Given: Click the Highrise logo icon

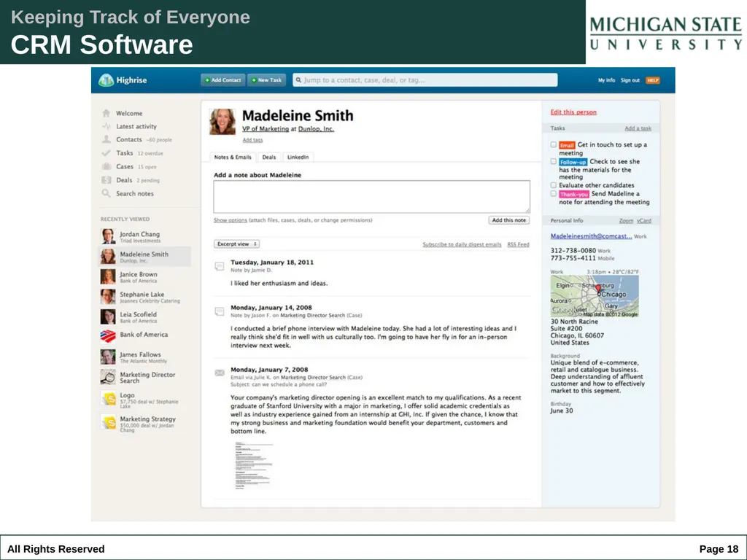Looking at the screenshot, I should pyautogui.click(x=106, y=80).
